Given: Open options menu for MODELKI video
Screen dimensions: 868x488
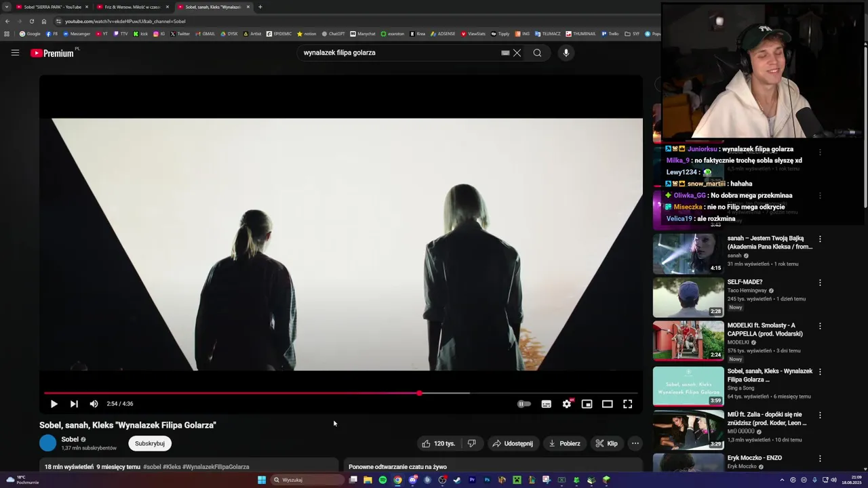Looking at the screenshot, I should pyautogui.click(x=820, y=326).
